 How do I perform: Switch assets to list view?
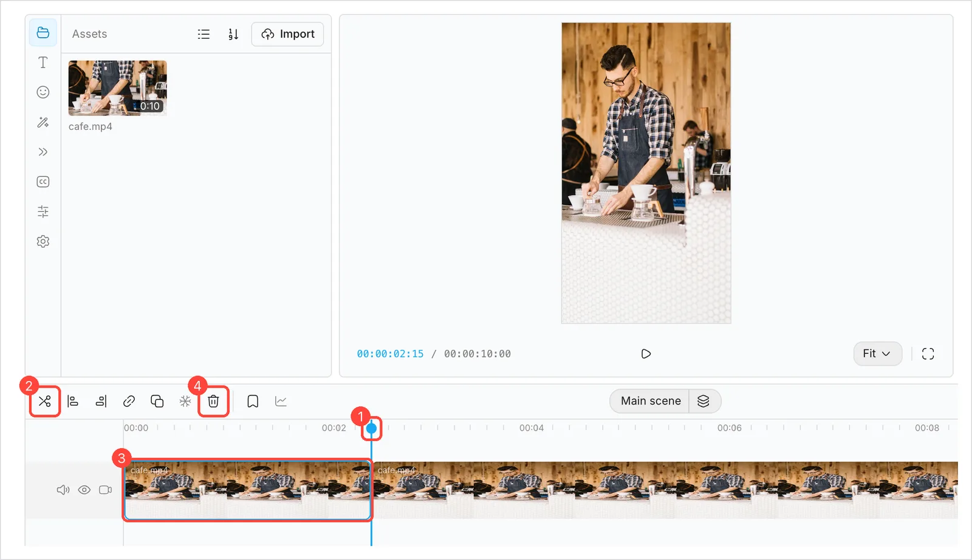(204, 34)
